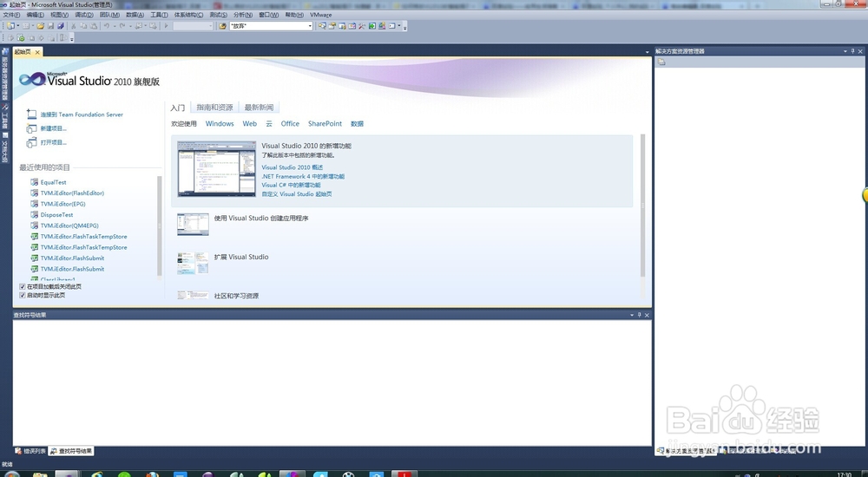The image size is (868, 477).
Task: Expand the standard toolbar overflow options arrow
Action: [404, 27]
